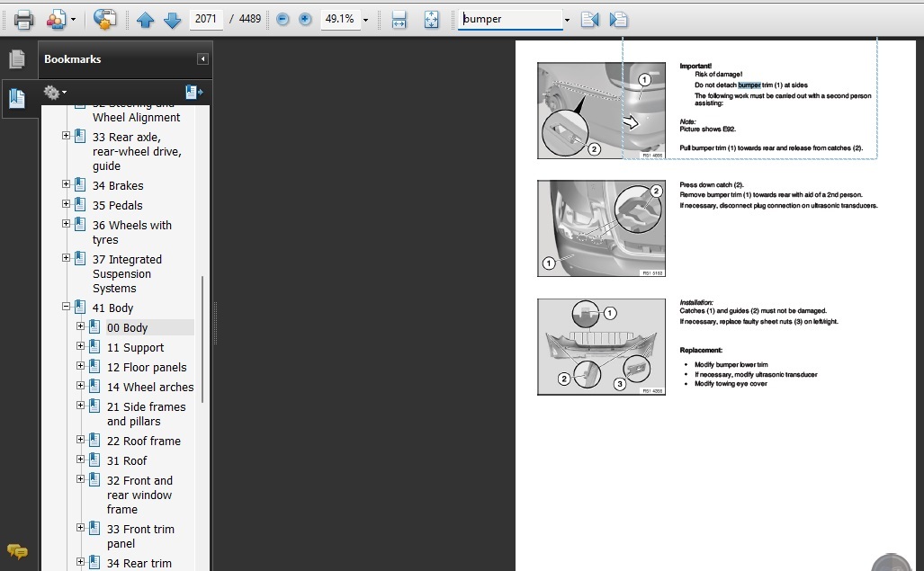924x571 pixels.
Task: Select the 34 Rear trim bookmark
Action: 139,563
